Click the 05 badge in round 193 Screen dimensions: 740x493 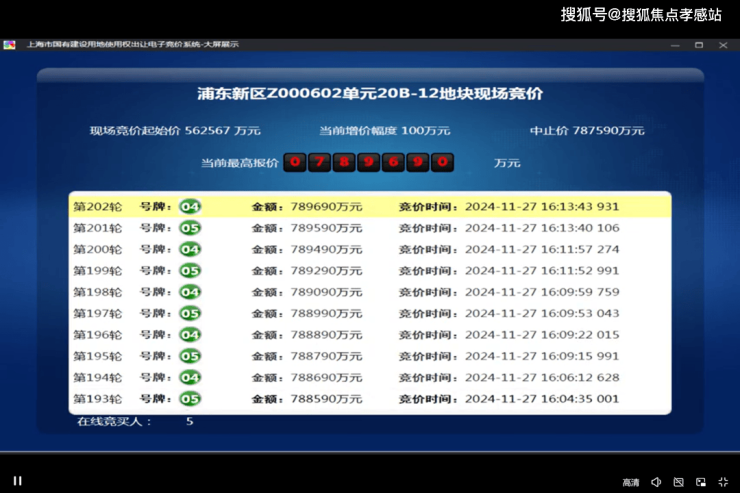[x=190, y=399]
